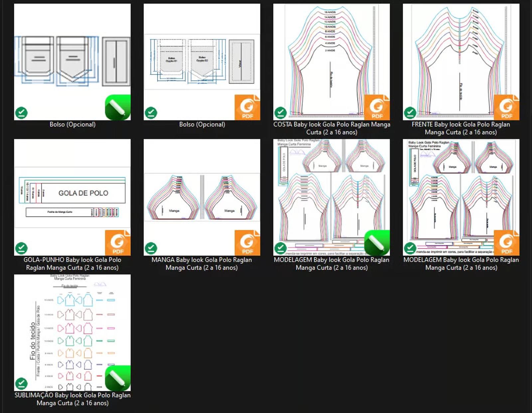Click the GOLA-PUNHO Baby look file name label

coord(72,264)
